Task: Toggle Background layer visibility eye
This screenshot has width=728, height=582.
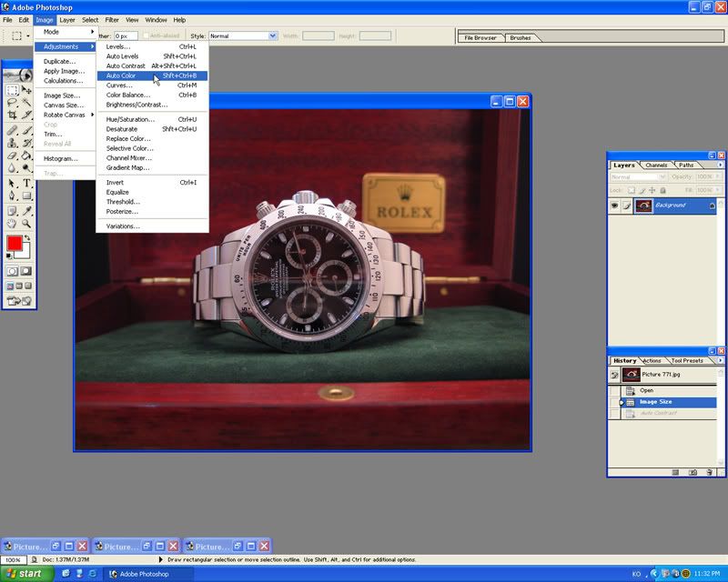Action: tap(614, 206)
